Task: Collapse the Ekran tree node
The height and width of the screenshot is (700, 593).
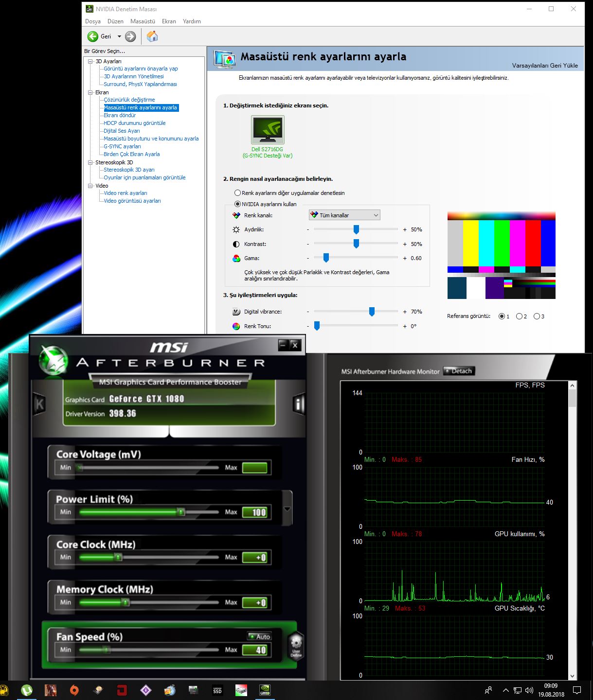Action: click(x=90, y=92)
